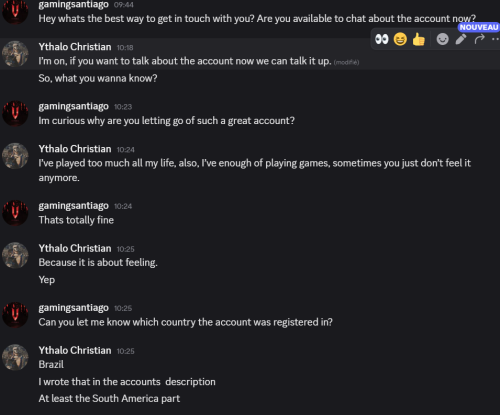Open Ythalo Christian avatar at 10:18 message
This screenshot has height=415, width=500.
point(15,54)
